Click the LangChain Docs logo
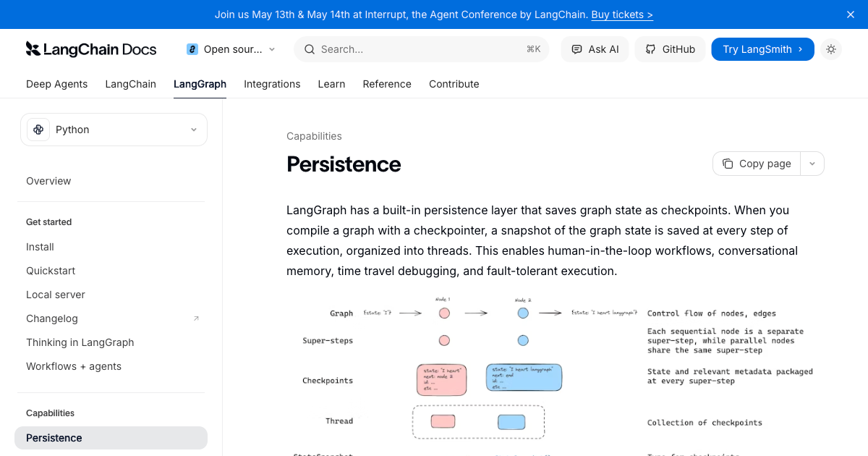The width and height of the screenshot is (868, 456). pos(91,49)
